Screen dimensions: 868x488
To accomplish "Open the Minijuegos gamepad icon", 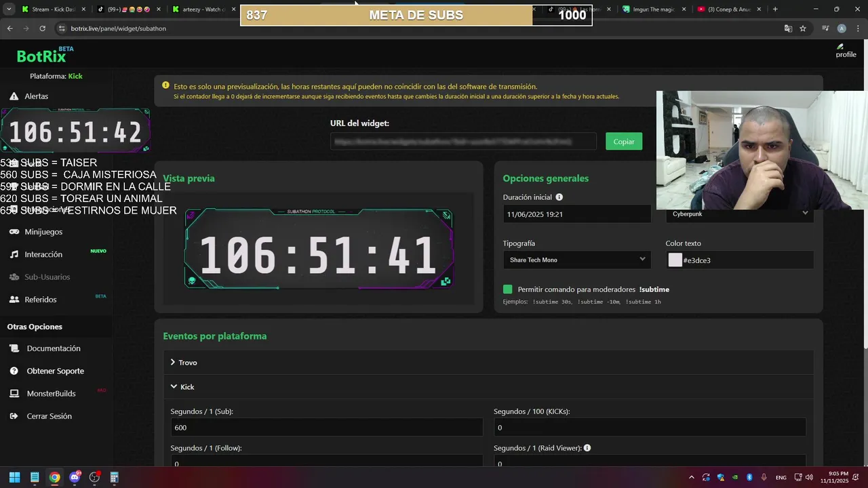I will pos(14,232).
